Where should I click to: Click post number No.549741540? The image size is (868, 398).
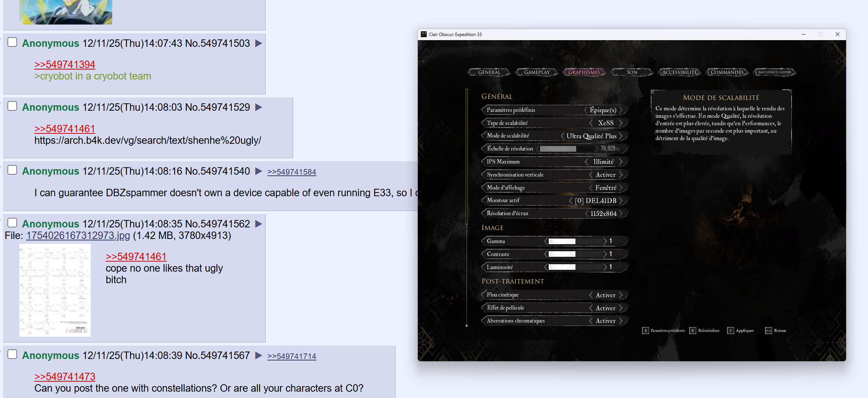tap(217, 171)
